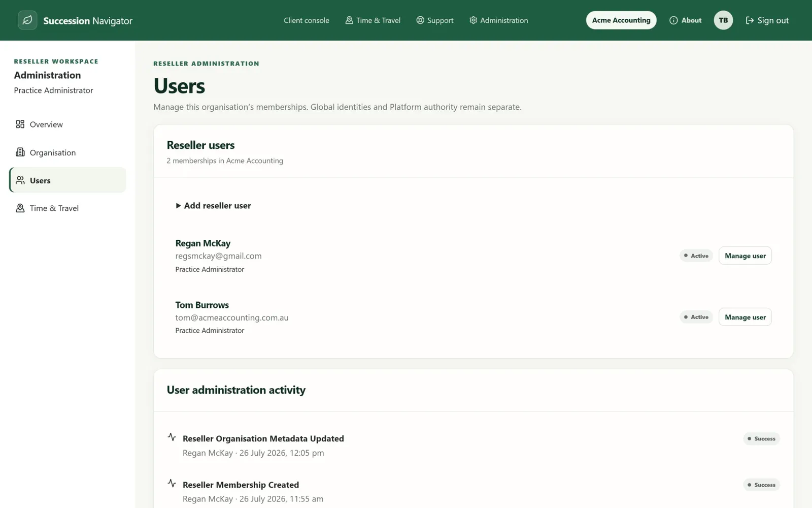
Task: Click the Sign out arrow icon
Action: tap(750, 20)
